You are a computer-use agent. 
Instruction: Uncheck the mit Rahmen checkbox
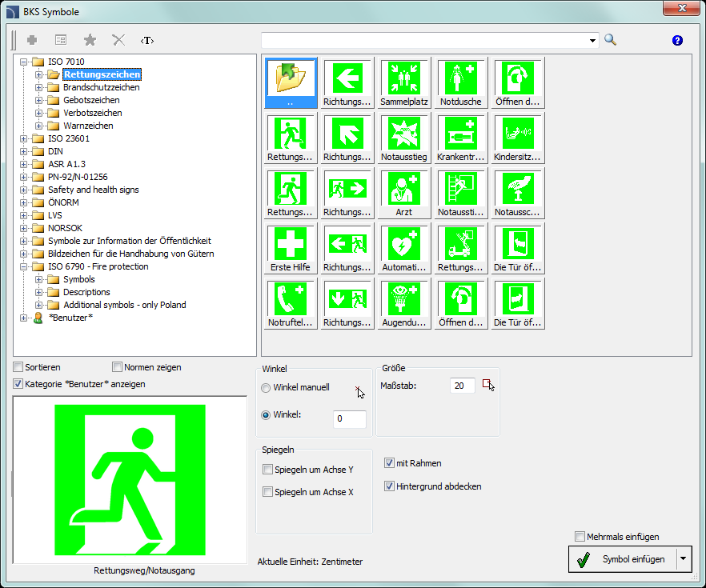390,463
